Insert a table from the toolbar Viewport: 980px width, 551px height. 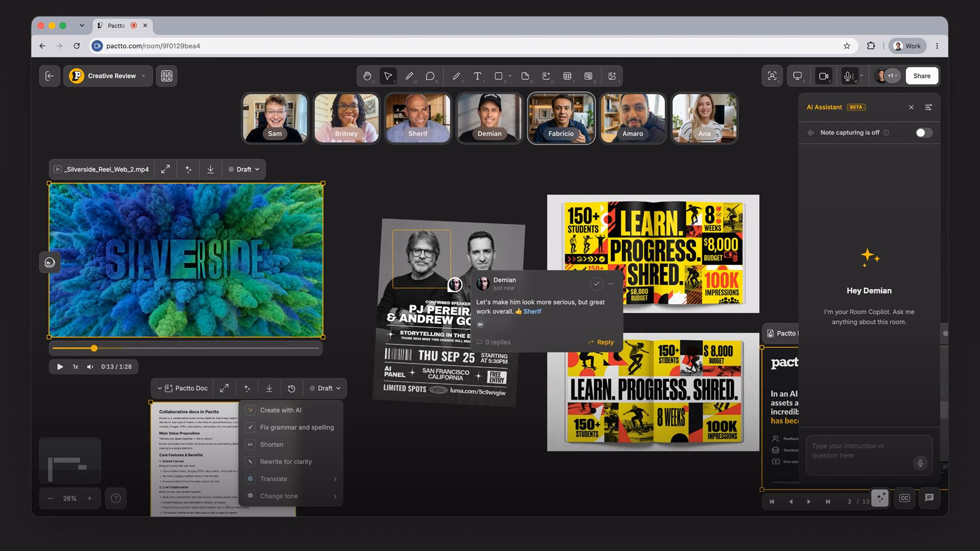(567, 76)
